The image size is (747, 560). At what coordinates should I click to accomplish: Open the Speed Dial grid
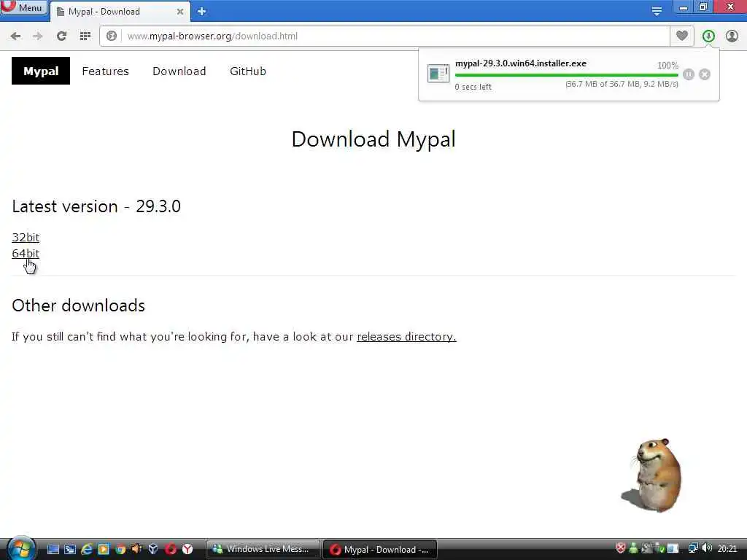(x=85, y=36)
